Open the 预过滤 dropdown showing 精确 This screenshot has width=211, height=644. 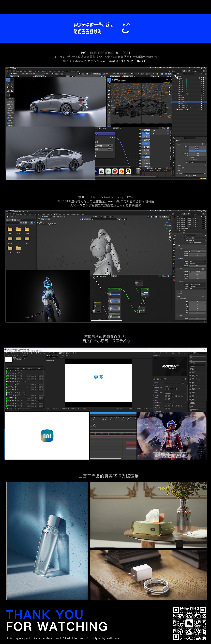coord(197,288)
